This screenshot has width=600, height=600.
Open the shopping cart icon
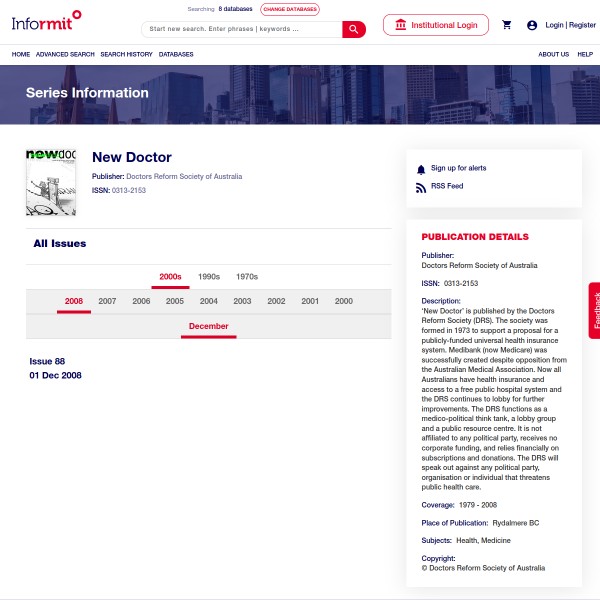[507, 25]
